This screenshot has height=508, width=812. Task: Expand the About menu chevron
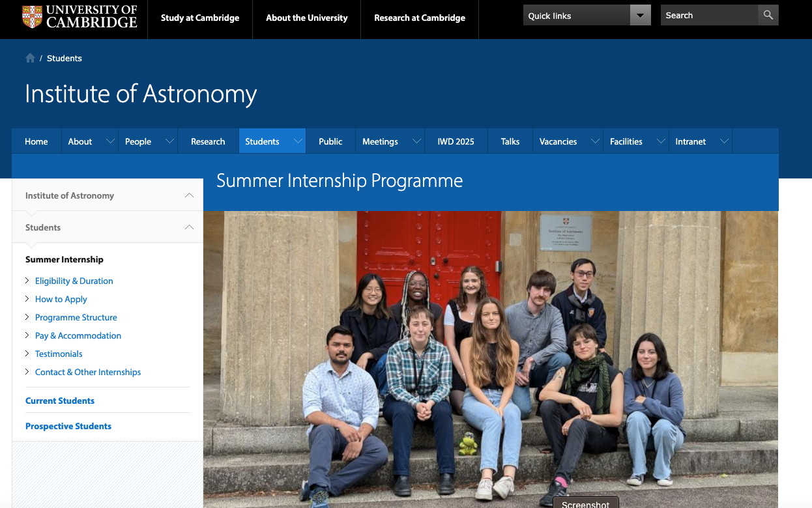click(x=110, y=141)
